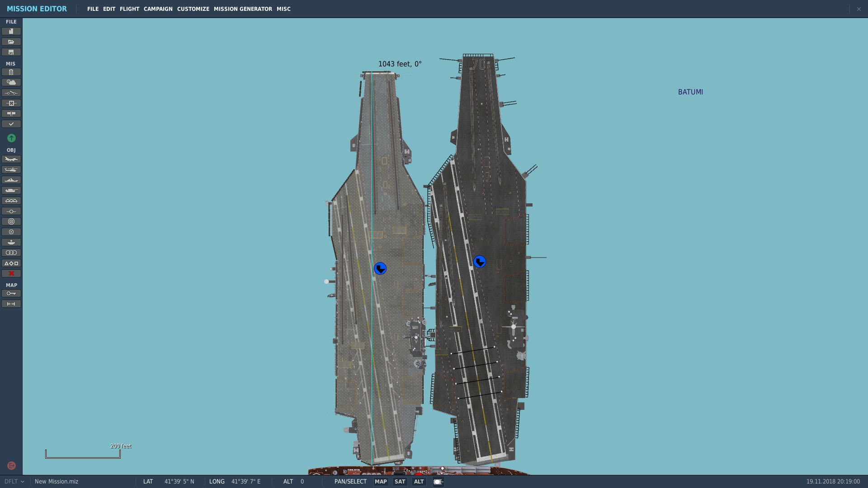Select the navigation point tool
This screenshot has height=488, width=868.
point(11,211)
